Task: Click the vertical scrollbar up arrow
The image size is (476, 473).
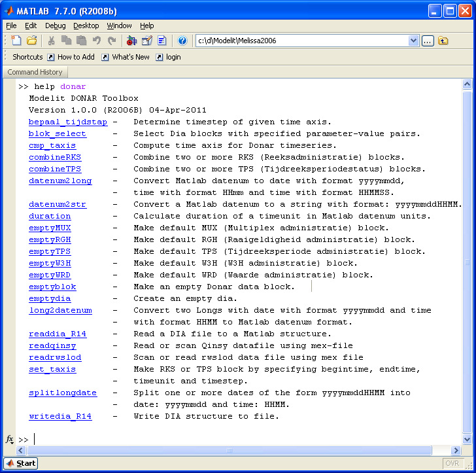Action: pos(467,84)
